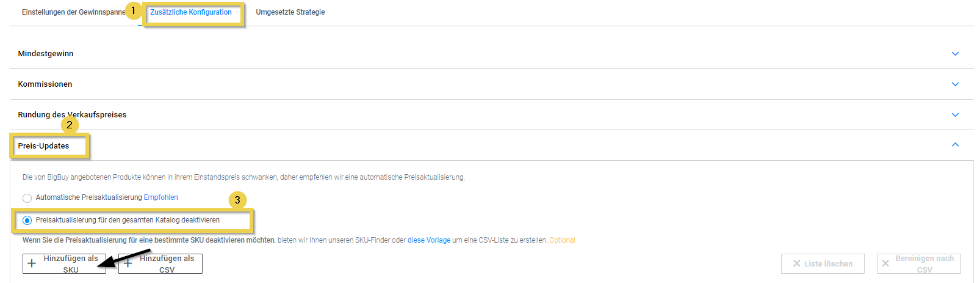The image size is (980, 283).
Task: Click the plus icon beside SKU
Action: (x=32, y=264)
